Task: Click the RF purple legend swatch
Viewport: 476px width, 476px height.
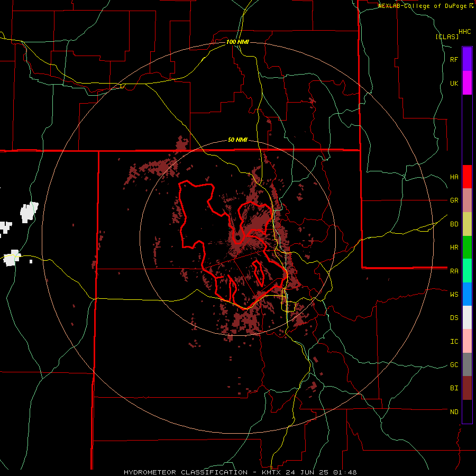Action: (467, 59)
